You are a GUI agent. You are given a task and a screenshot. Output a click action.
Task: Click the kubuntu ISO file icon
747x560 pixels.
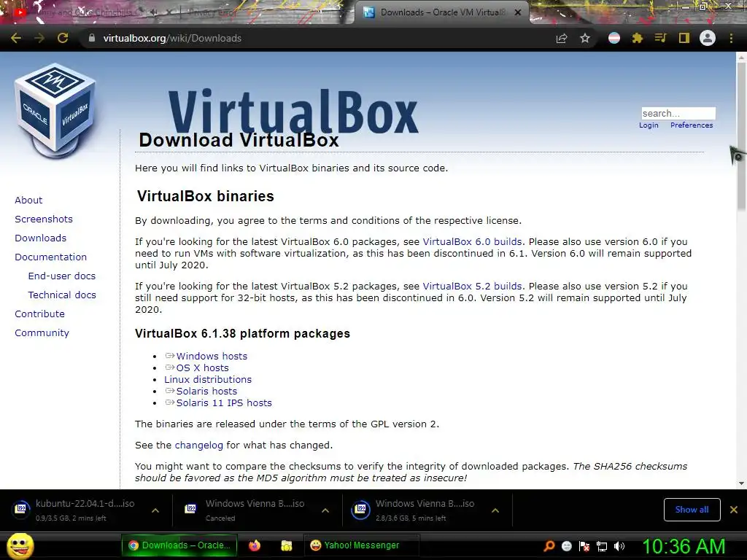[x=21, y=508]
